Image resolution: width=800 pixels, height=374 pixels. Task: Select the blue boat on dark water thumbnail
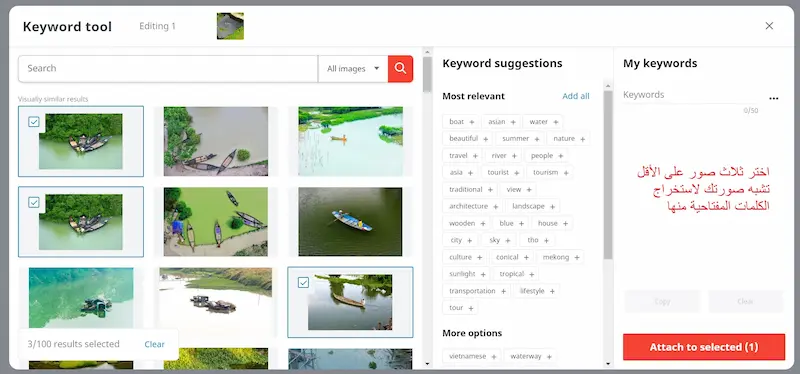(351, 221)
